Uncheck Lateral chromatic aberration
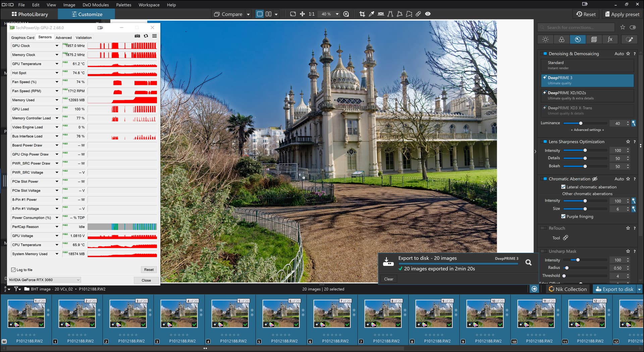This screenshot has height=352, width=644. pos(563,187)
